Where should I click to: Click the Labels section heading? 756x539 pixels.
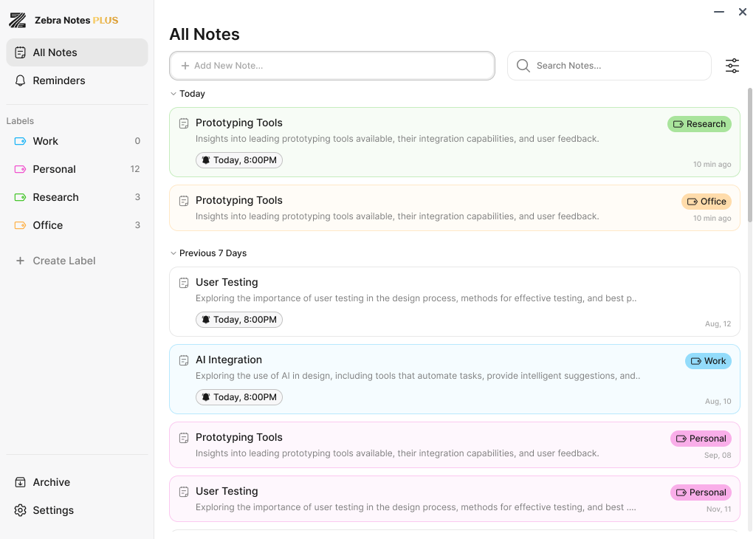[20, 121]
